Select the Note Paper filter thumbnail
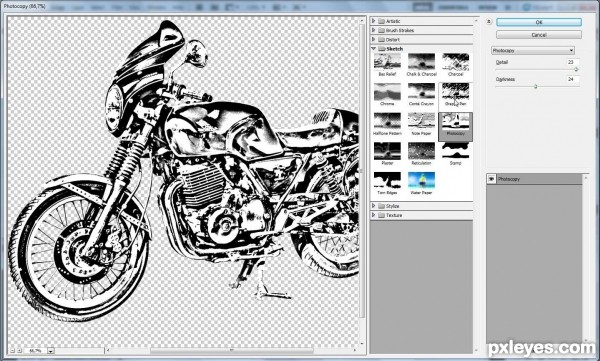The image size is (600, 361). [421, 121]
